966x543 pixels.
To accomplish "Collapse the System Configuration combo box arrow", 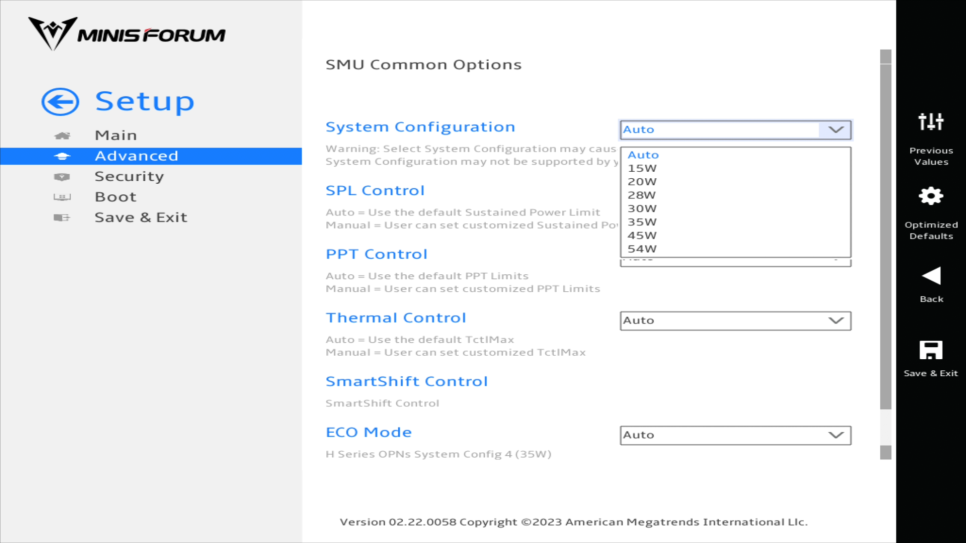I will 835,130.
